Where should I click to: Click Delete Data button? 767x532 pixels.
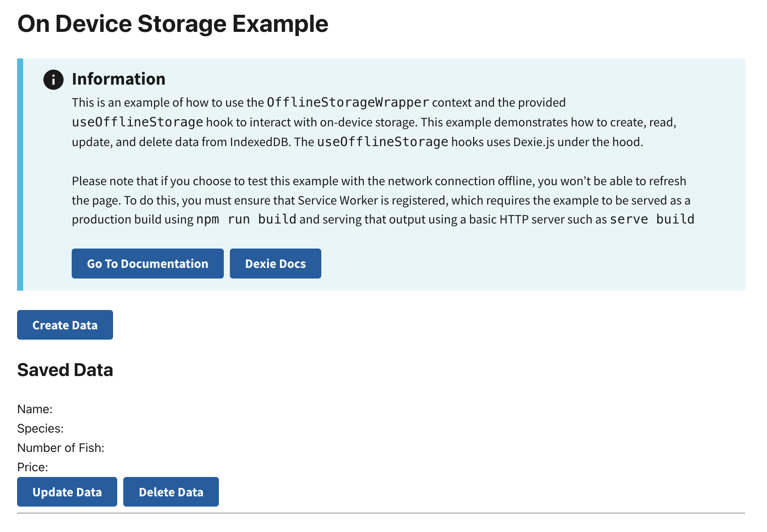coord(171,492)
